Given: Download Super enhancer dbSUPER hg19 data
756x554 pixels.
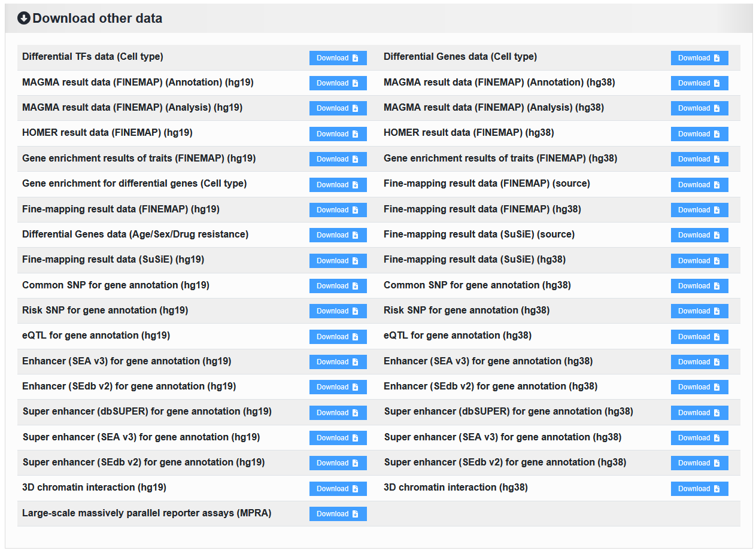Looking at the screenshot, I should tap(338, 413).
